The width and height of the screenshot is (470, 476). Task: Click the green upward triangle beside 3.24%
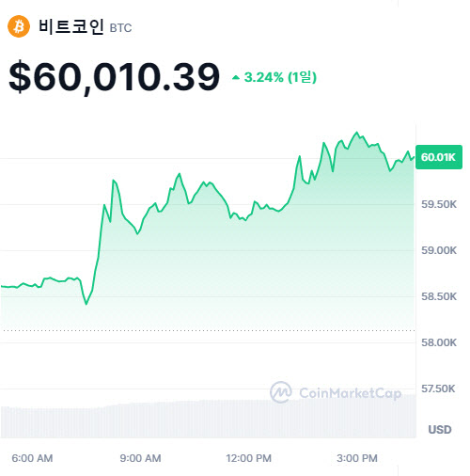236,77
